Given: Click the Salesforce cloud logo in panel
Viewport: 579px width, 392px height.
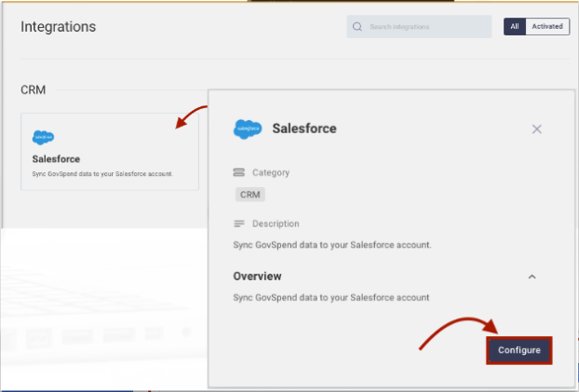Looking at the screenshot, I should 248,128.
